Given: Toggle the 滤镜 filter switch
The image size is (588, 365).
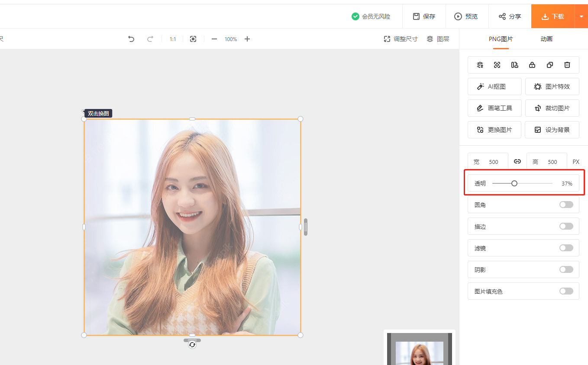Looking at the screenshot, I should coord(566,248).
